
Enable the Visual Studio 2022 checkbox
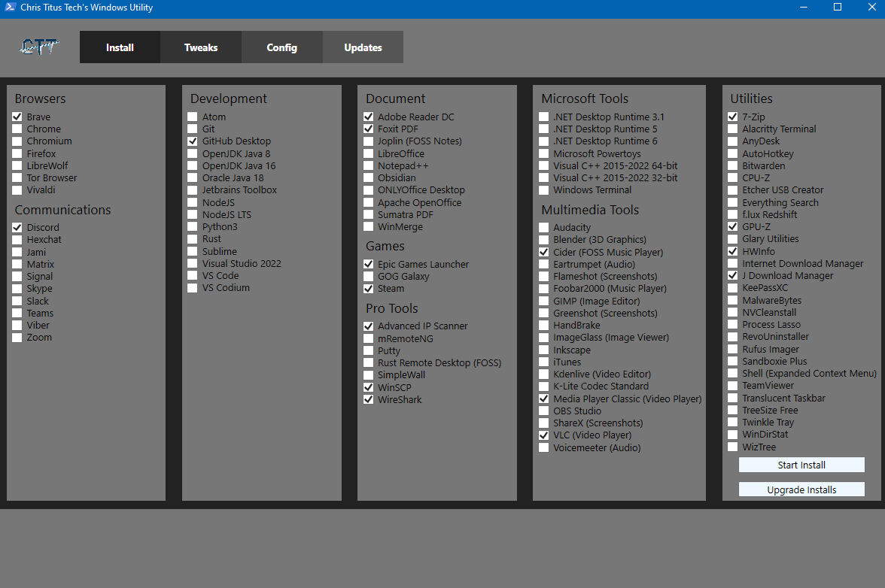[x=193, y=263]
